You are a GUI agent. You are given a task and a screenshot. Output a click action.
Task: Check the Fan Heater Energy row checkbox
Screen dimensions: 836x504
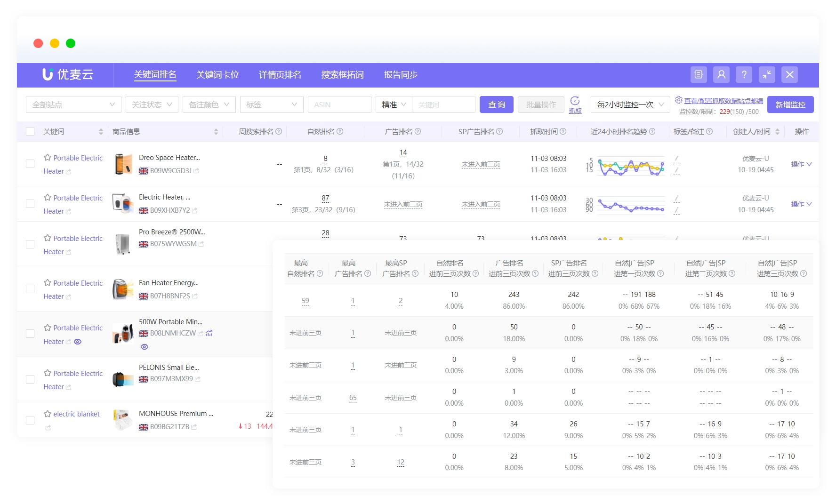(x=30, y=289)
